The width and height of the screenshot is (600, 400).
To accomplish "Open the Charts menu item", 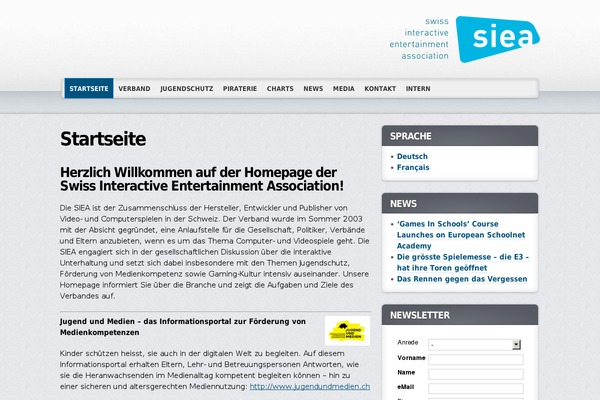I will 280,88.
